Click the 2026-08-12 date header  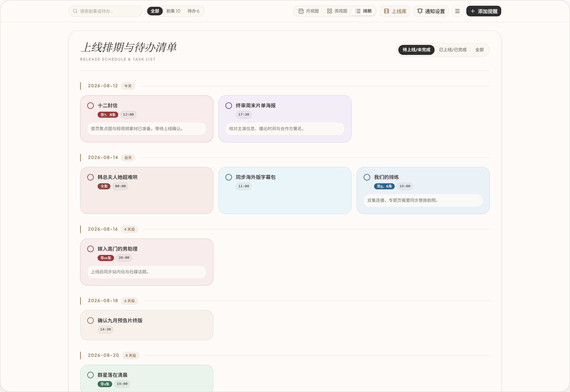103,86
